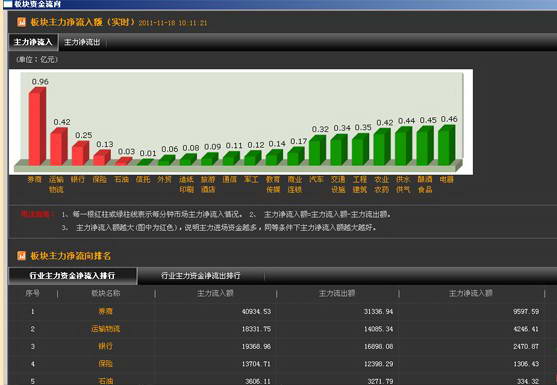Screen dimensions: 557x385
Task: Click the window icon in the 板块资金流向 title bar
Action: pyautogui.click(x=8, y=4)
